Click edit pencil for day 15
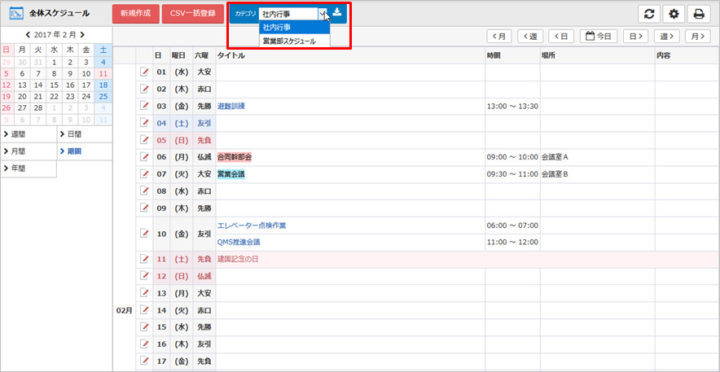 pos(144,327)
